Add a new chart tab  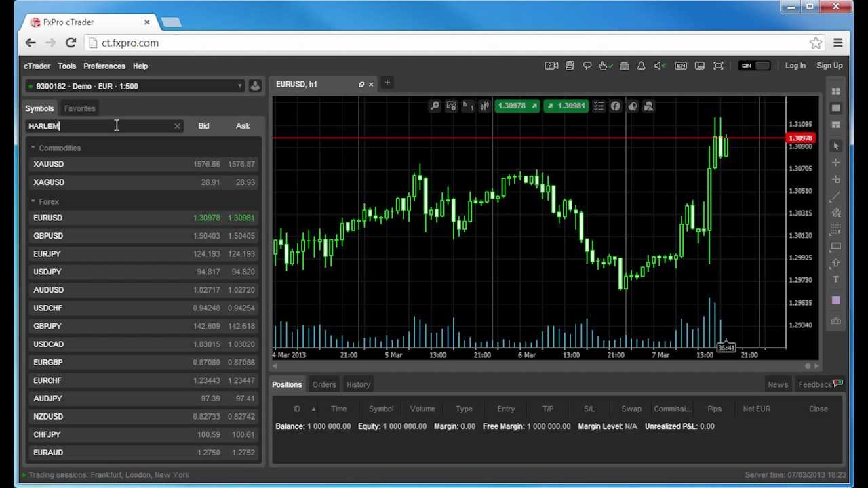387,83
